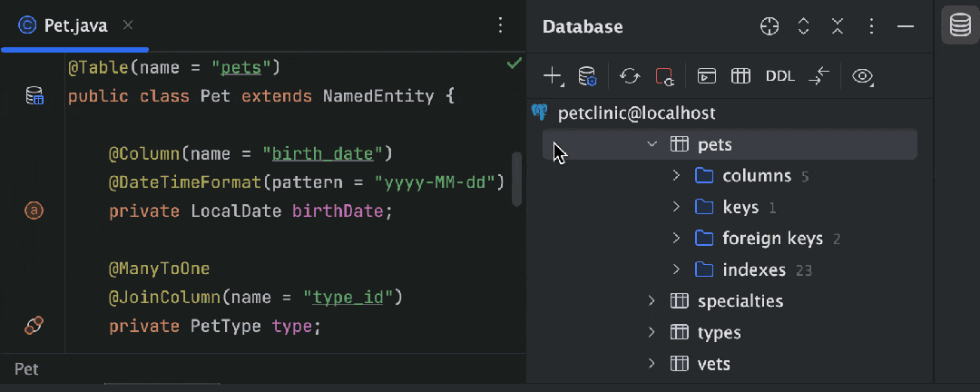
Task: Click the Database panel title
Action: (x=583, y=26)
